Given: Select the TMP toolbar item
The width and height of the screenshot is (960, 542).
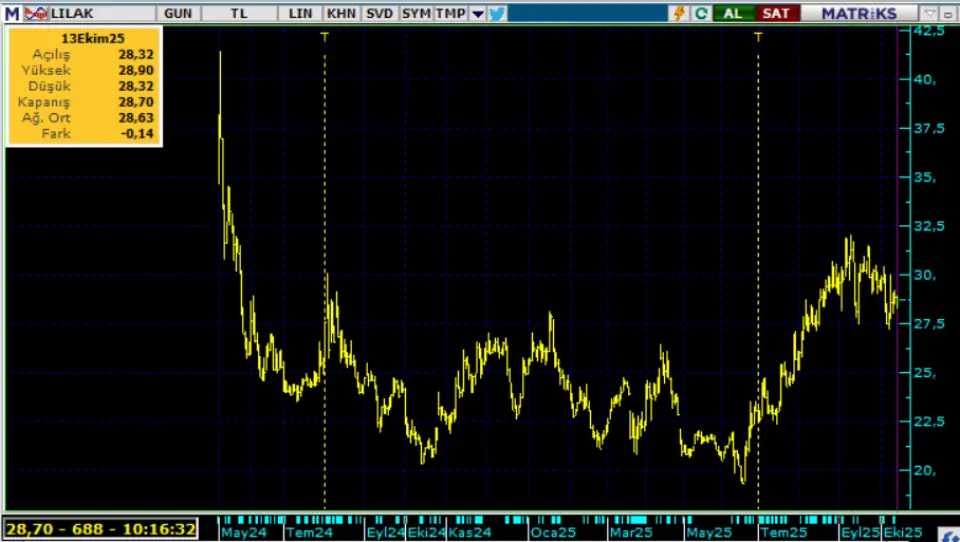Looking at the screenshot, I should click(x=450, y=14).
